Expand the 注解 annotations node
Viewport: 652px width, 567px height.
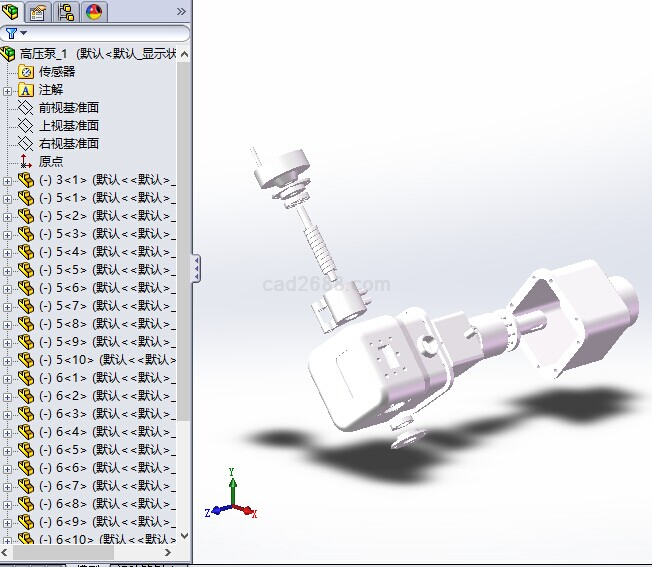tap(8, 90)
